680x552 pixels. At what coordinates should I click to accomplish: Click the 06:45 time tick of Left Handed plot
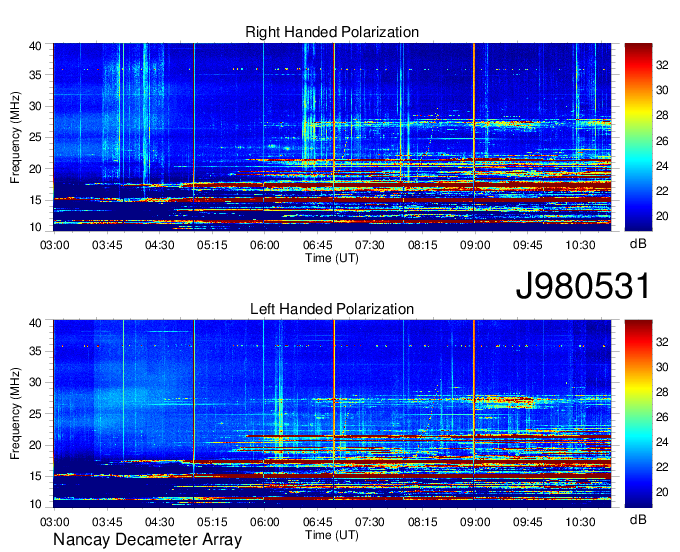tap(317, 522)
